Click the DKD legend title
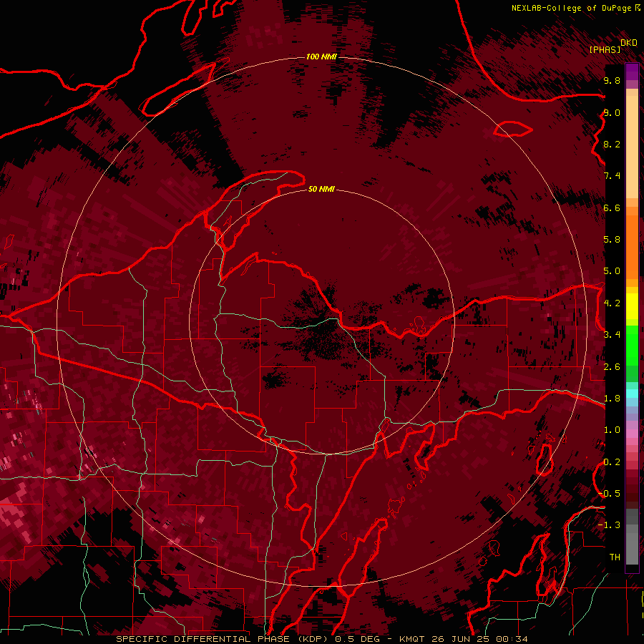The height and width of the screenshot is (644, 644). click(629, 43)
